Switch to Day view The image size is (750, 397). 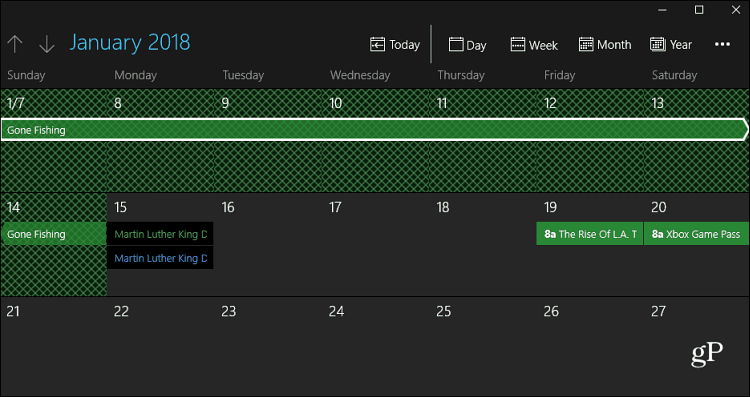click(467, 45)
